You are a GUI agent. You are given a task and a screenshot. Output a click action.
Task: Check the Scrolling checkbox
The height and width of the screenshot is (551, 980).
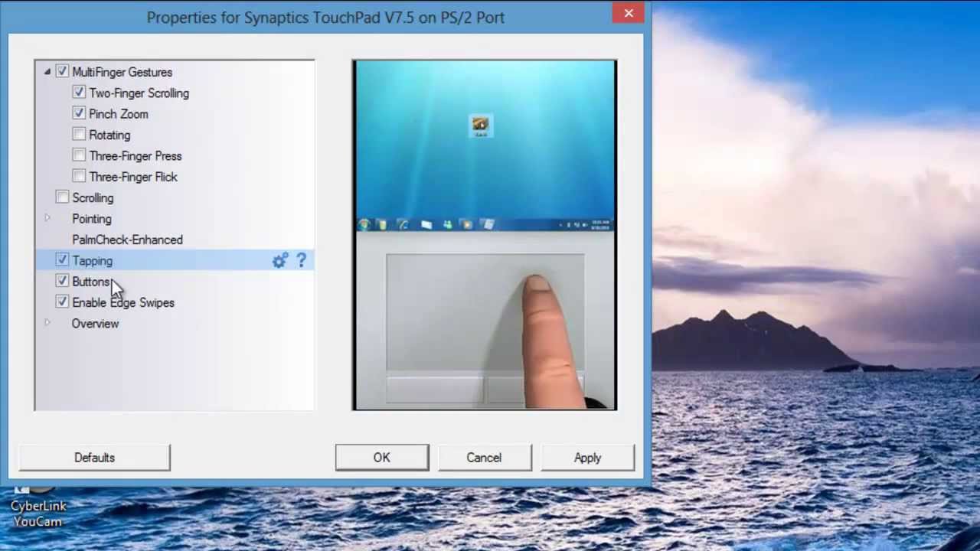click(62, 197)
